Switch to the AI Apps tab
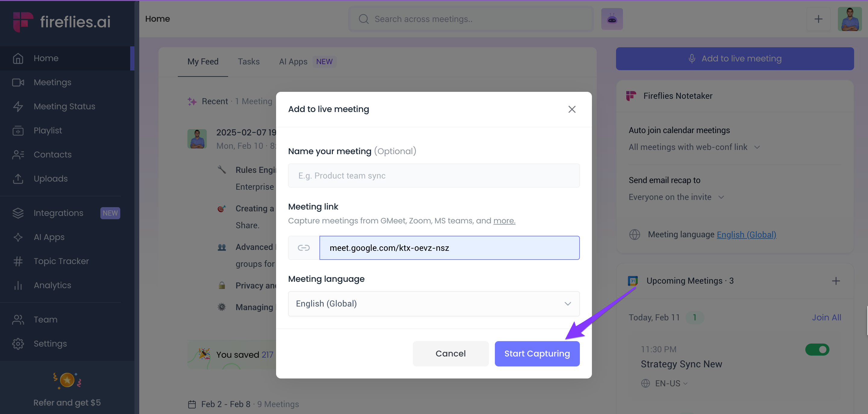The image size is (868, 414). [293, 62]
